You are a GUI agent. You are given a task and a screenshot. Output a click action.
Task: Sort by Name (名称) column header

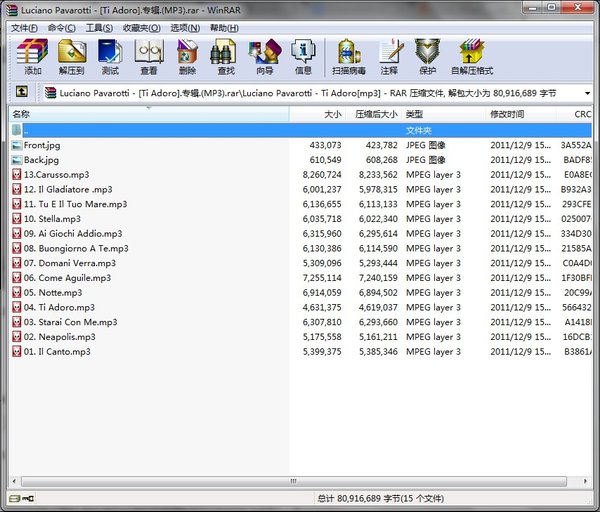(x=149, y=114)
